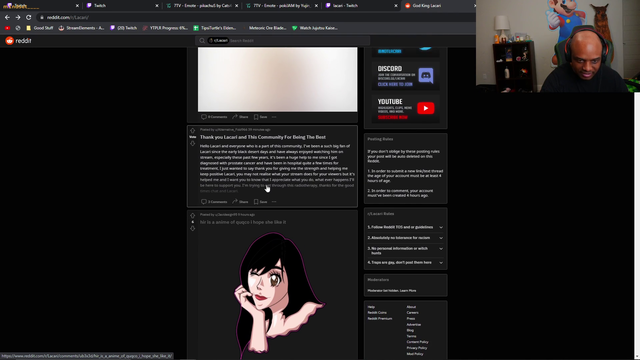Open the TipsTurtle's Elden bookmark

coord(215,28)
